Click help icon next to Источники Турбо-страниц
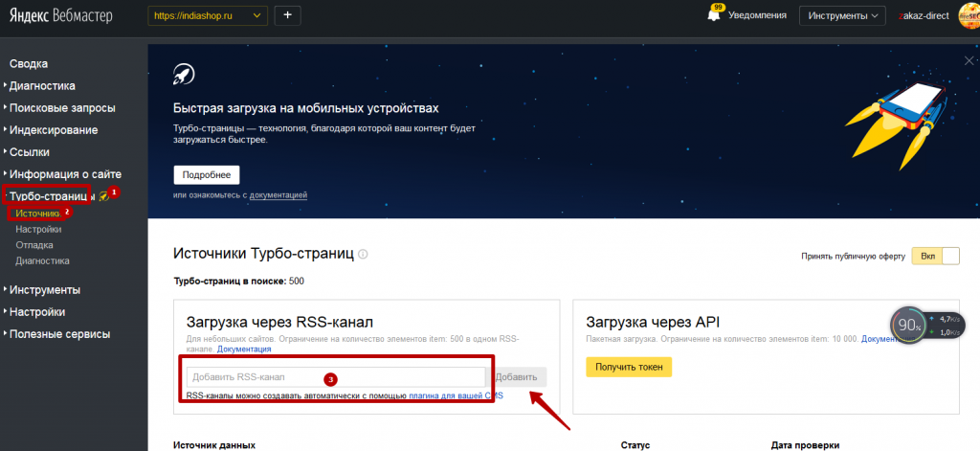 click(363, 255)
